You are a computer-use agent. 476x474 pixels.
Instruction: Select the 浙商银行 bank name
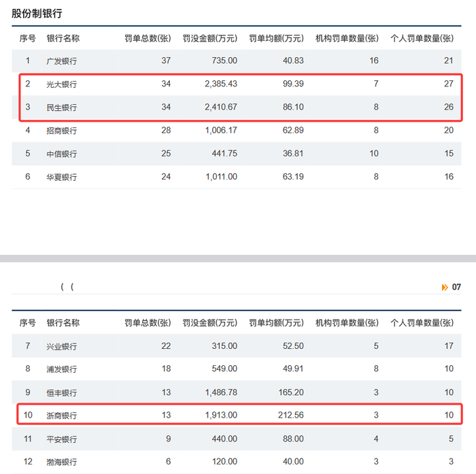(62, 416)
